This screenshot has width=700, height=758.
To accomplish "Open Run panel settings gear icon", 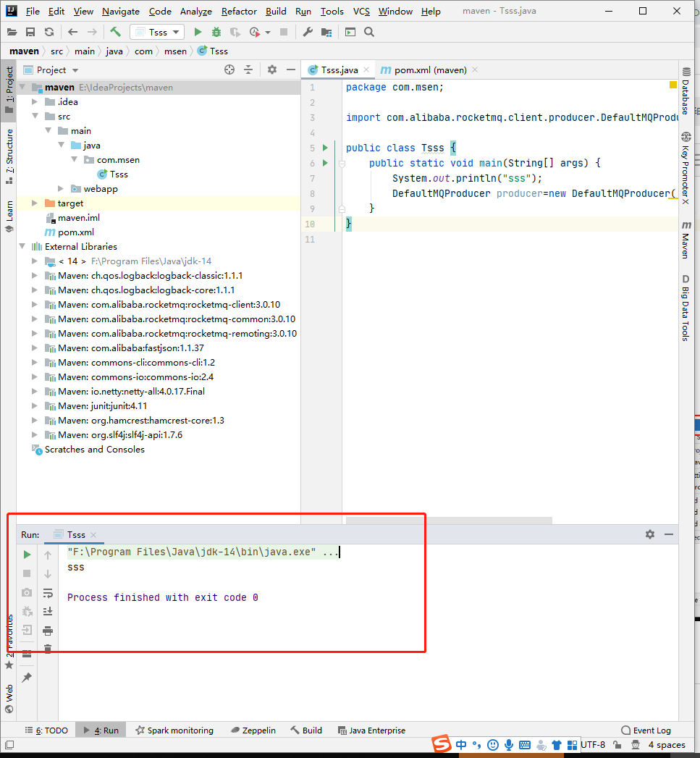I will coord(649,534).
